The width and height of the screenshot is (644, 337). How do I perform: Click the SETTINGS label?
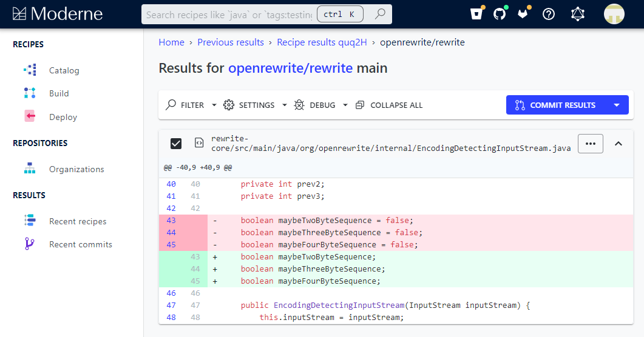[x=257, y=105]
